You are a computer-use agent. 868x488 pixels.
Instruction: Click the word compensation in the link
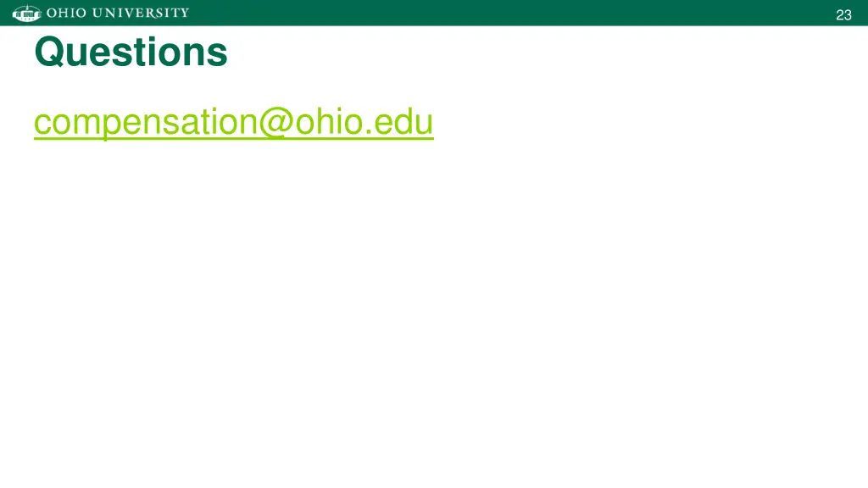(146, 123)
